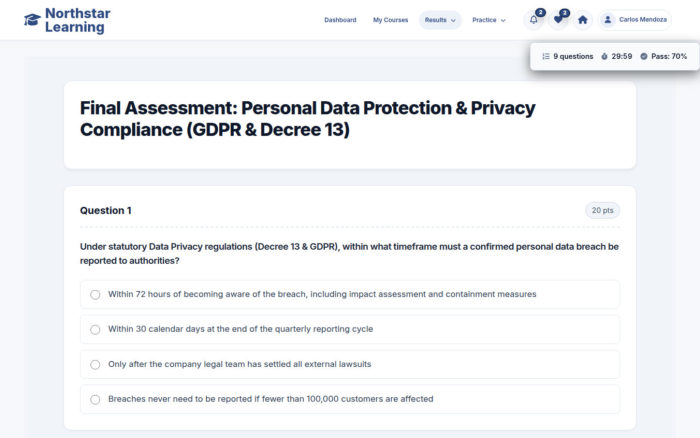Open My Courses nav item
The height and width of the screenshot is (438, 700).
pos(391,20)
